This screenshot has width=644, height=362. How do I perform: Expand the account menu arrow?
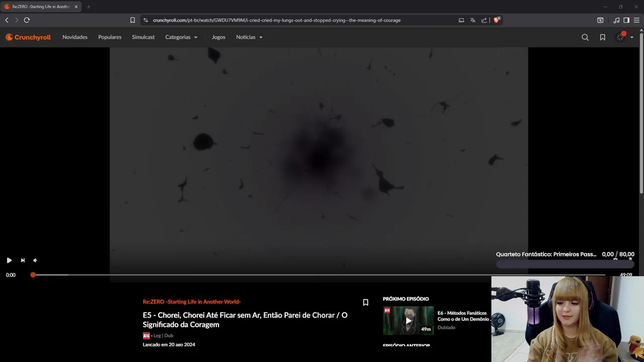(x=632, y=37)
